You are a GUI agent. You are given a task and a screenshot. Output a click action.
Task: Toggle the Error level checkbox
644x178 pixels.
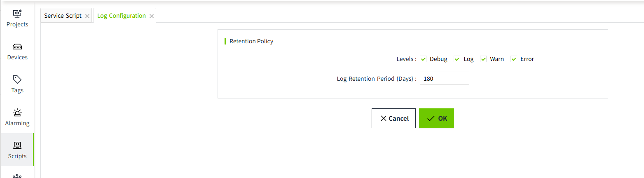pyautogui.click(x=514, y=59)
